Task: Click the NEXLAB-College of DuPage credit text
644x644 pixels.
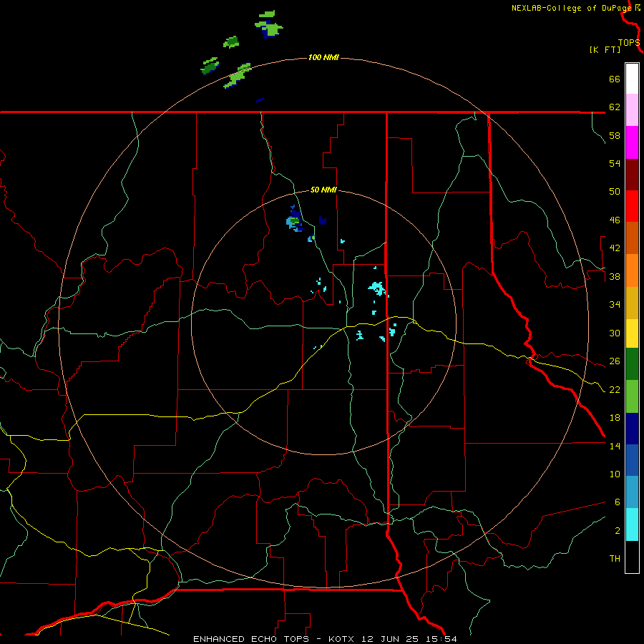Action: click(x=571, y=8)
